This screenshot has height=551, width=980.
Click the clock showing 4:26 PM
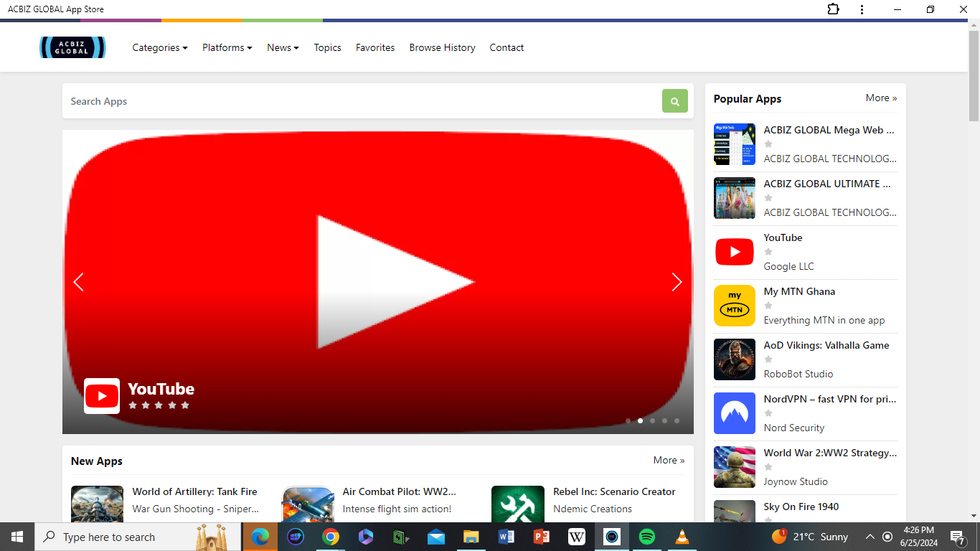pos(919,530)
